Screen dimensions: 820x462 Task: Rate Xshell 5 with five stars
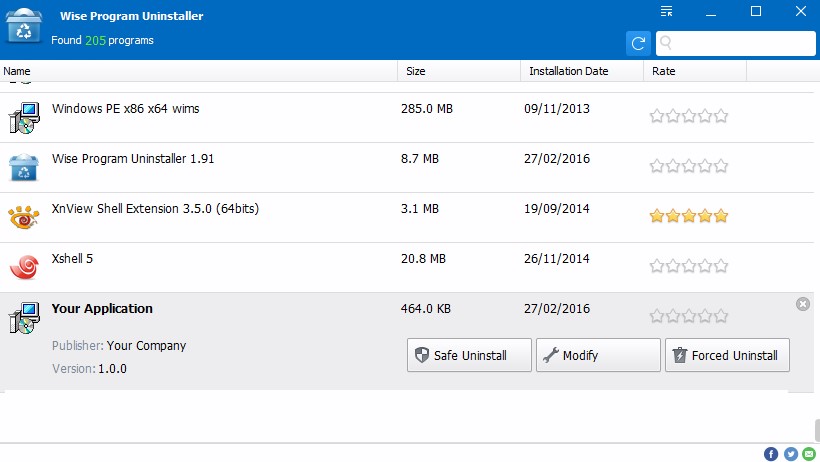pyautogui.click(x=721, y=266)
